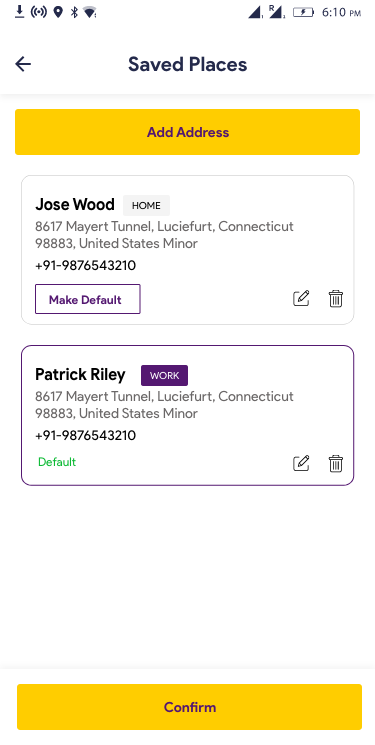The height and width of the screenshot is (745, 375).
Task: Edit Jose Wood's address with pencil icon
Action: [301, 298]
